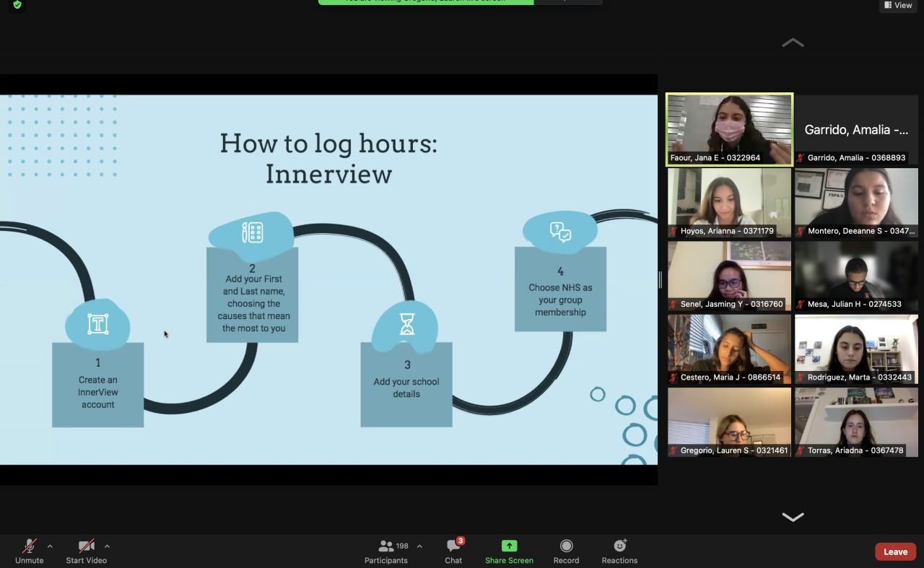Leave the meeting

[895, 551]
